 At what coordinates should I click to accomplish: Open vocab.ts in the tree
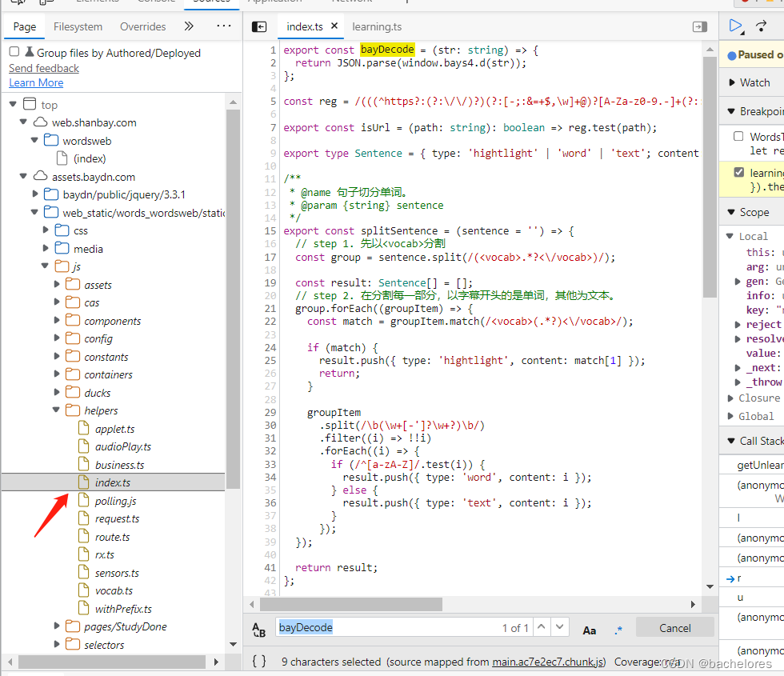click(x=114, y=590)
